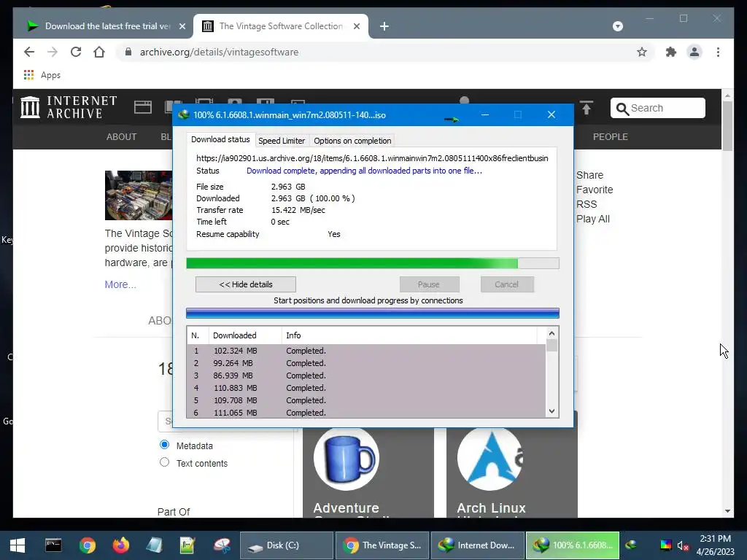The width and height of the screenshot is (747, 560).
Task: Click the muted volume tray icon
Action: pyautogui.click(x=683, y=545)
